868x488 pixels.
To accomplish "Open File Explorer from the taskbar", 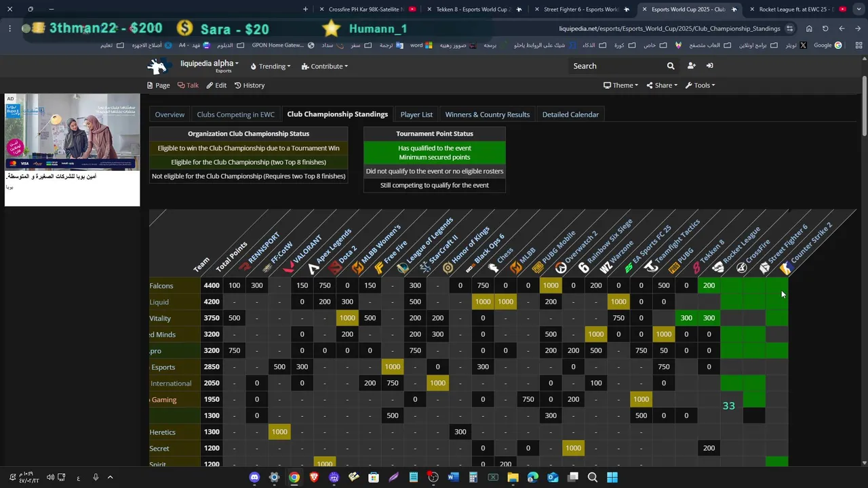I will (x=513, y=477).
